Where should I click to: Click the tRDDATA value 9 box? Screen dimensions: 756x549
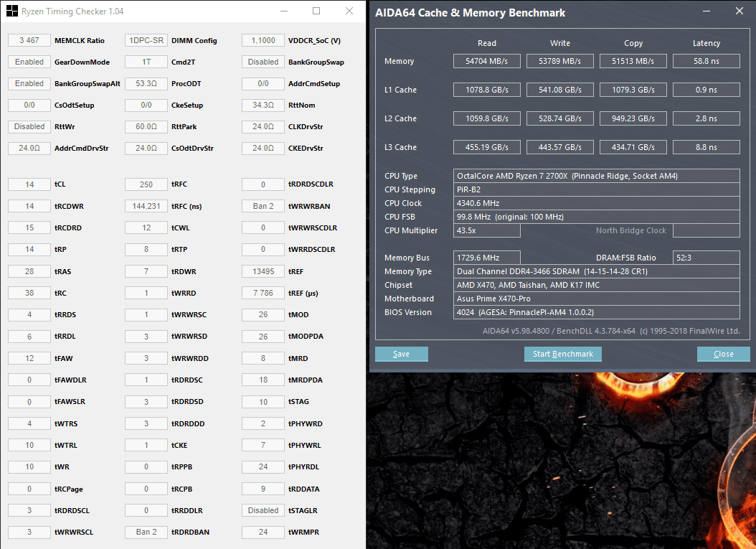(x=263, y=488)
